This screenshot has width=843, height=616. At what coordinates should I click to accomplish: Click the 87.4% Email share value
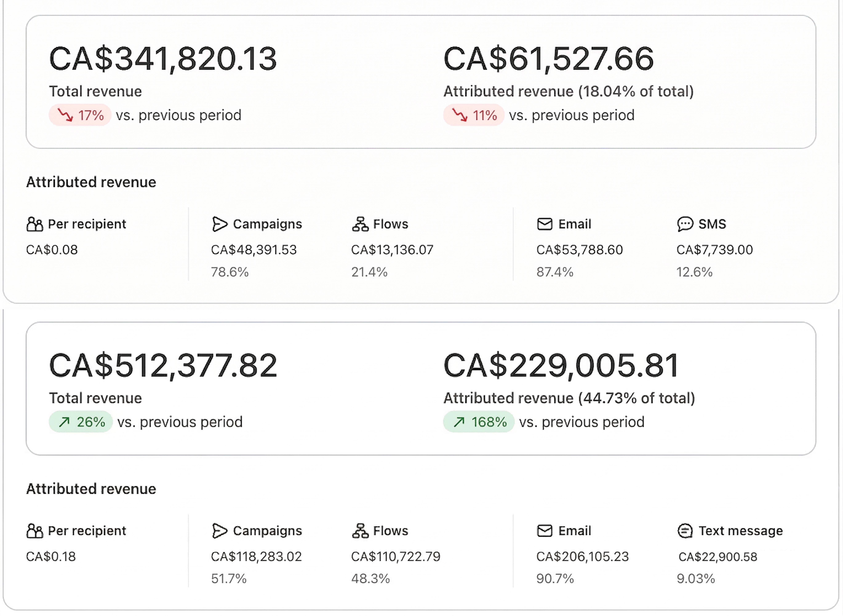[x=555, y=272]
